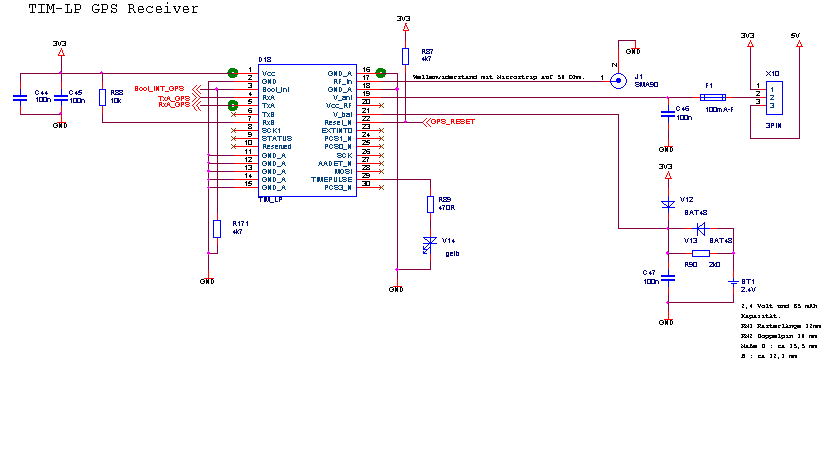Viewport: 827px width, 458px height.
Task: Click the R171 4k7 resistor symbol
Action: (x=217, y=229)
